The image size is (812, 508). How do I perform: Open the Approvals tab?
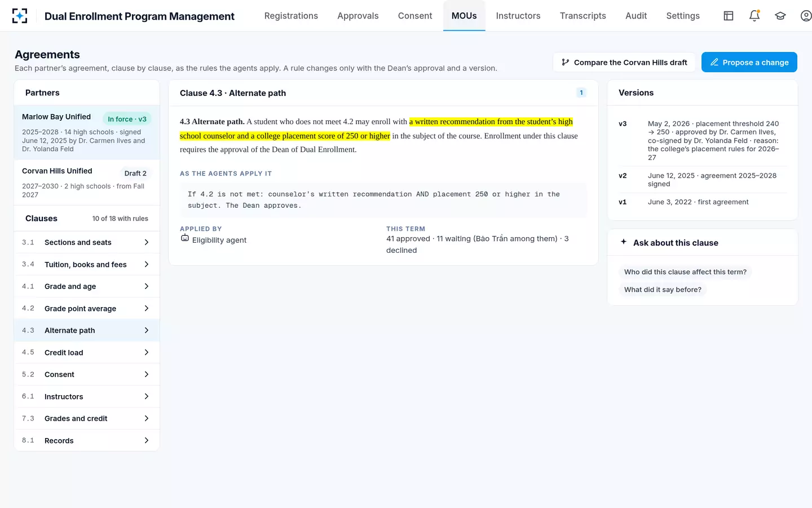point(358,16)
